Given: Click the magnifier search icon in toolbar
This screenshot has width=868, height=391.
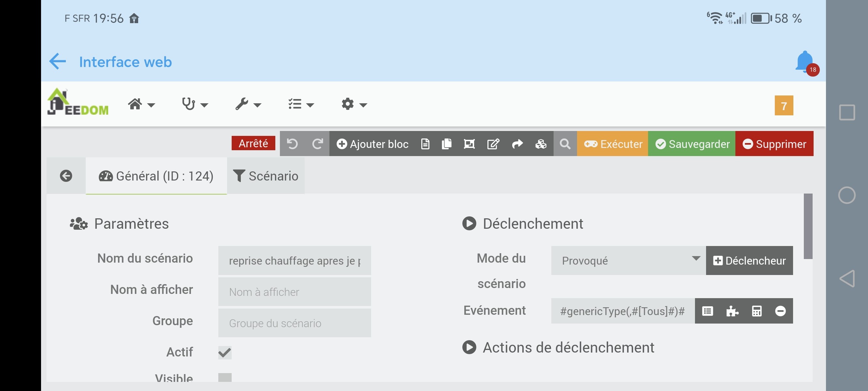Looking at the screenshot, I should (565, 144).
